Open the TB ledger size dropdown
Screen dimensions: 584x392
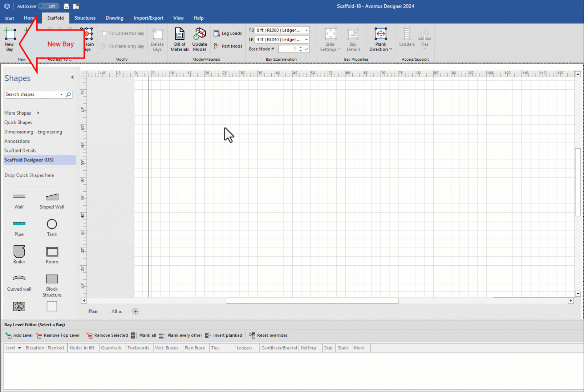(307, 30)
